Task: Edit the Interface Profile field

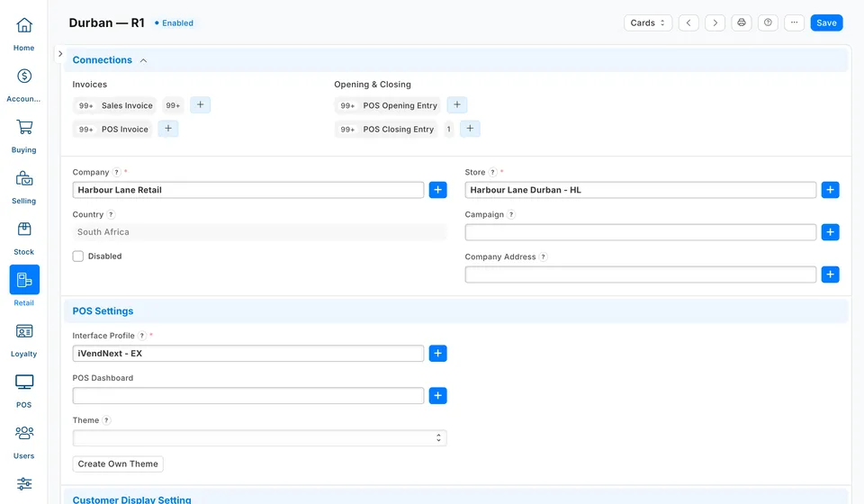Action: pyautogui.click(x=248, y=353)
